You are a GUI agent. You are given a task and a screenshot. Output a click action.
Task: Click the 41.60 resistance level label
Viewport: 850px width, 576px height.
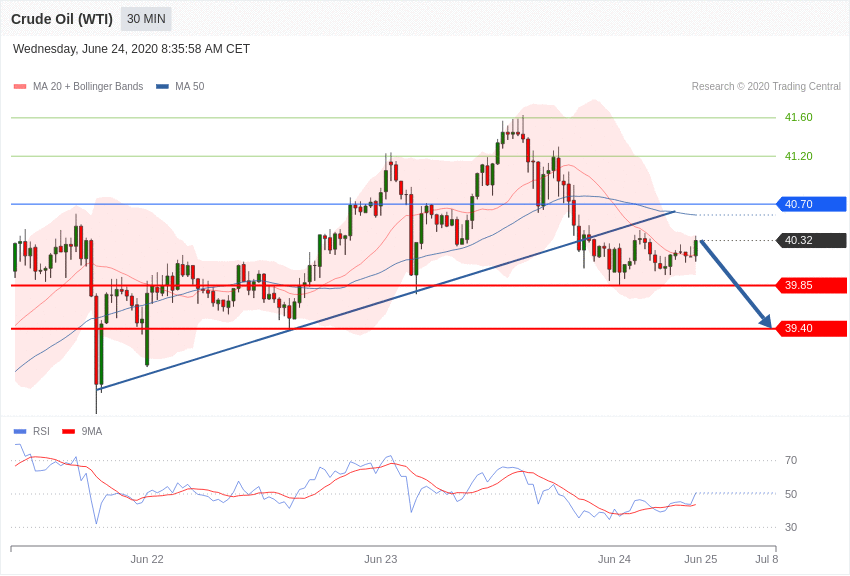[799, 118]
